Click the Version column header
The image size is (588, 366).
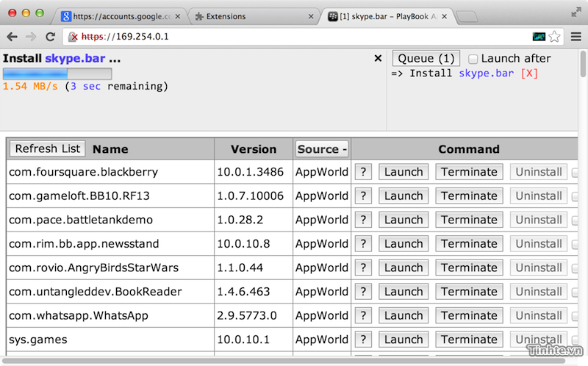[254, 149]
